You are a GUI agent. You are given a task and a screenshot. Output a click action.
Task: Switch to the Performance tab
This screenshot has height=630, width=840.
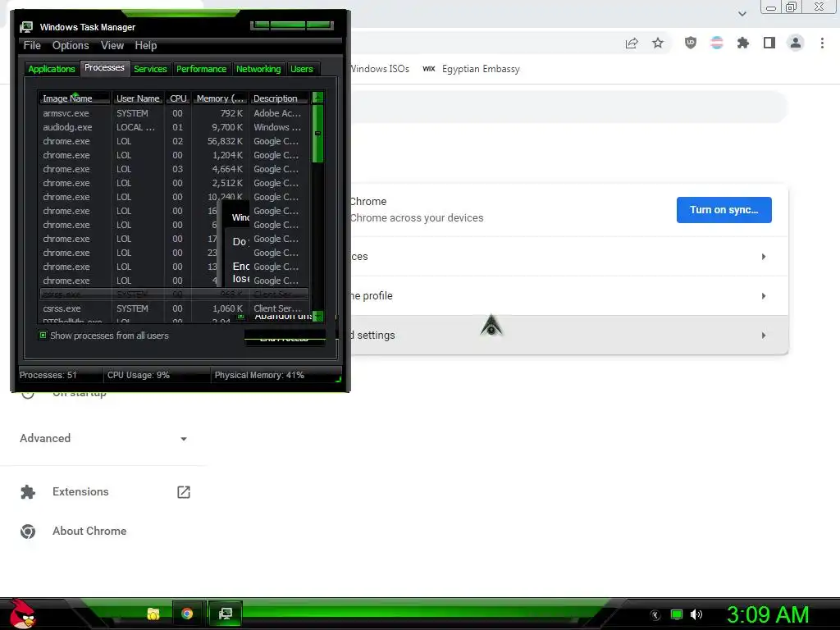tap(202, 69)
